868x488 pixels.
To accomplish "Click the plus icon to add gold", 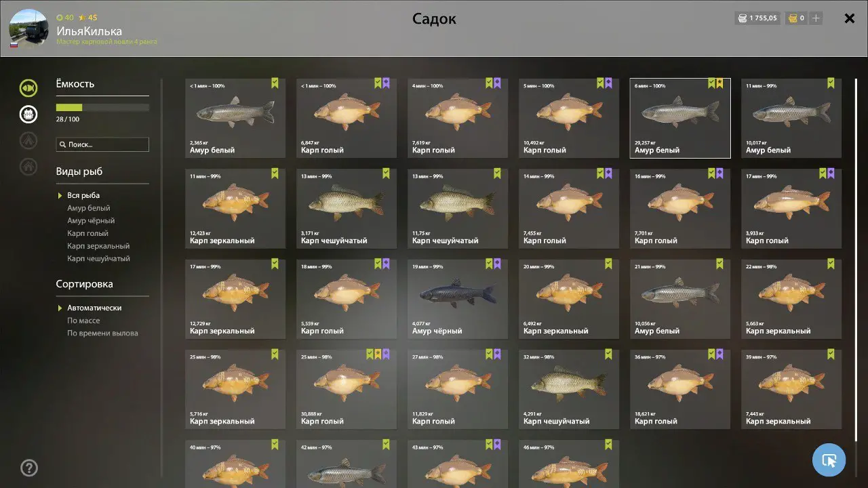I will pos(816,18).
